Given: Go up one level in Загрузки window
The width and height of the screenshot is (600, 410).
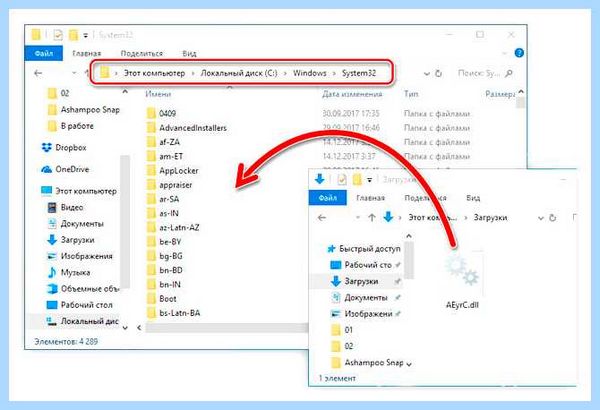Looking at the screenshot, I should point(372,217).
